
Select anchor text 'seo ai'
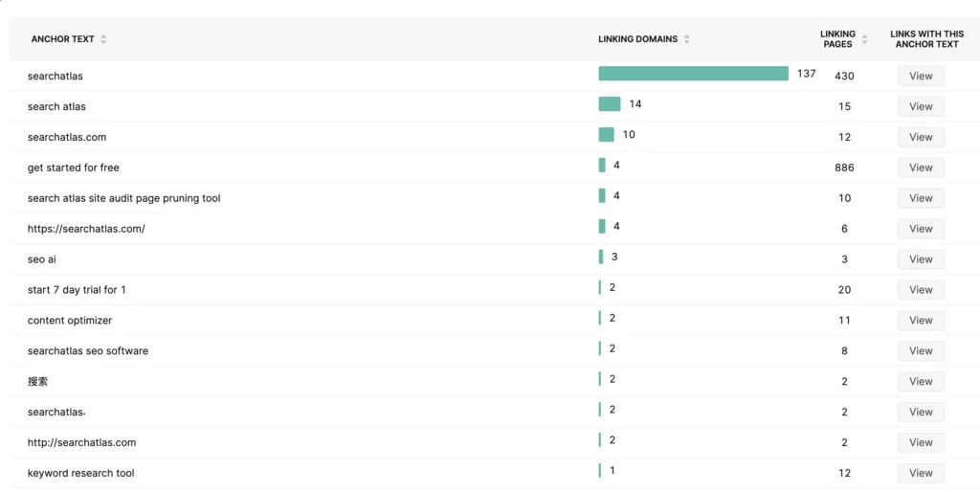click(42, 259)
